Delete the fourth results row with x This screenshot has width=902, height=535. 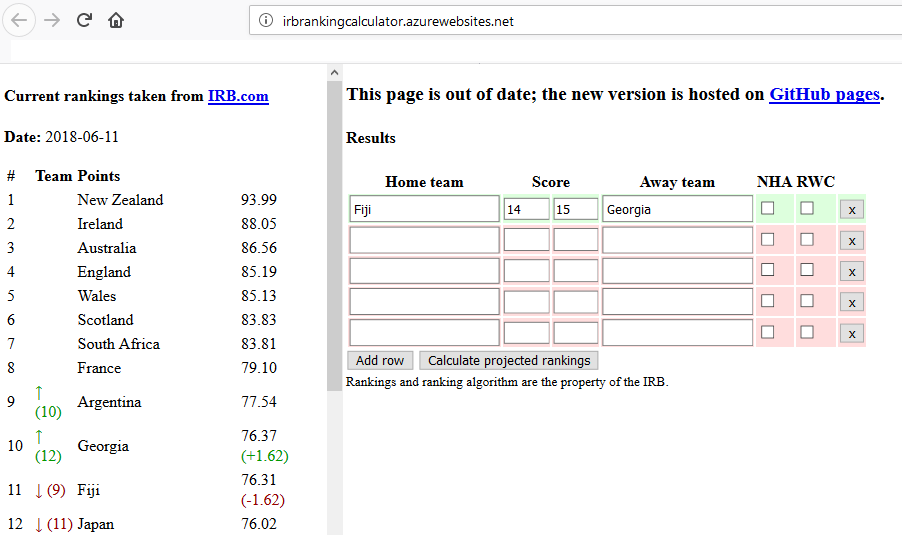(852, 303)
